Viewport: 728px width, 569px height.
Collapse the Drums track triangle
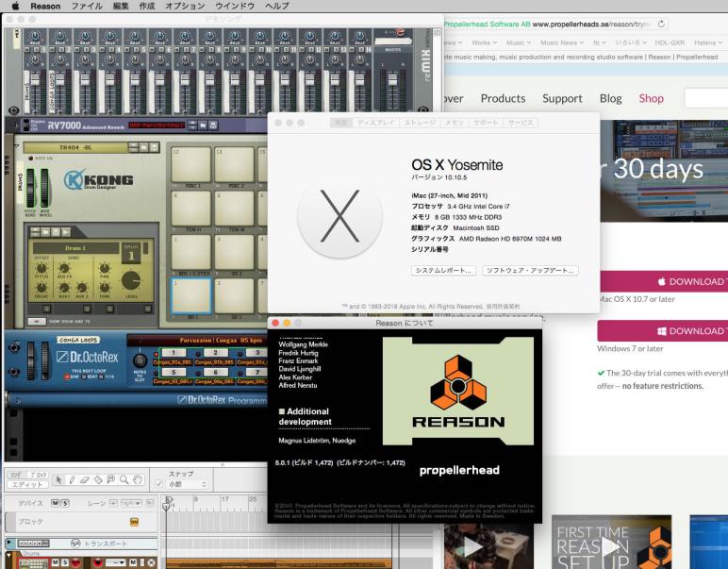click(x=8, y=556)
